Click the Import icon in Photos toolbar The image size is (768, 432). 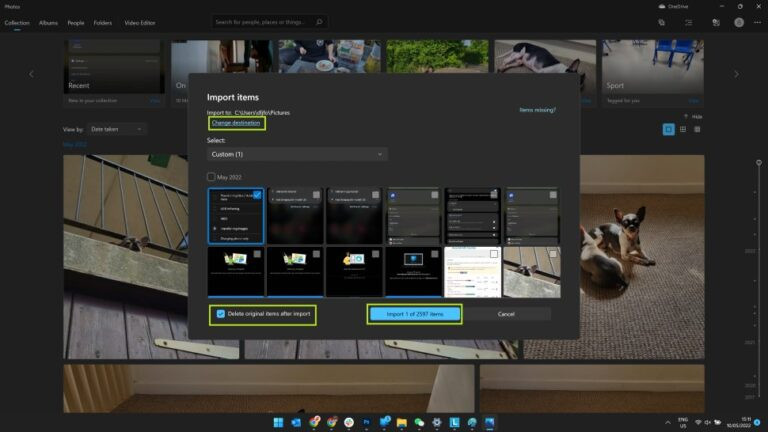(716, 23)
